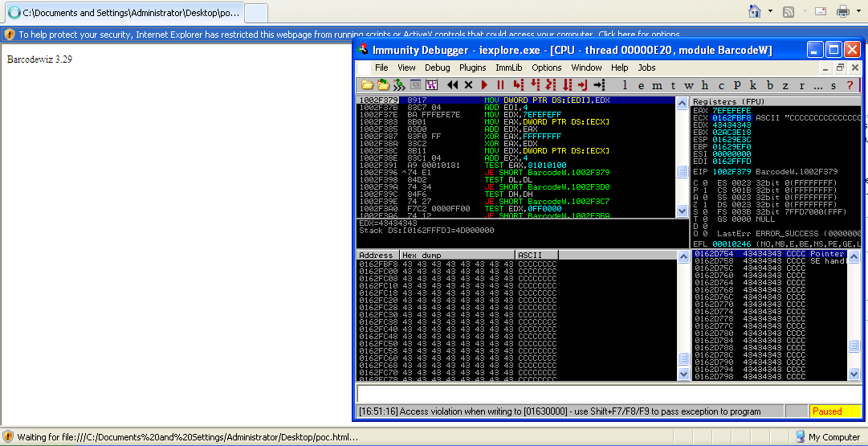Image resolution: width=868 pixels, height=446 pixels.
Task: Click the red question mark help icon
Action: (x=850, y=85)
